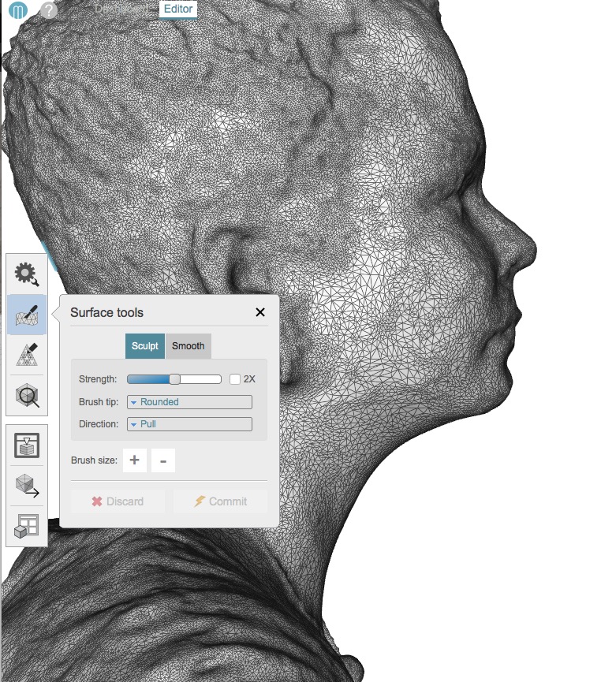
Task: Open the inspect model magnifier icon
Action: point(27,395)
